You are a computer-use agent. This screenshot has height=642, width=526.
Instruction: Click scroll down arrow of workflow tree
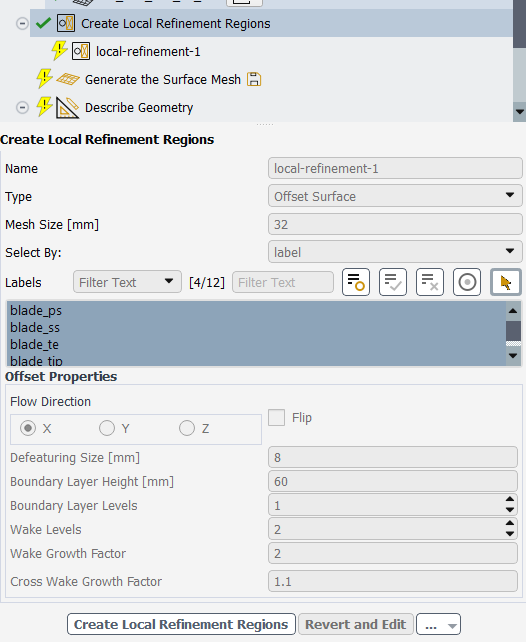519,112
